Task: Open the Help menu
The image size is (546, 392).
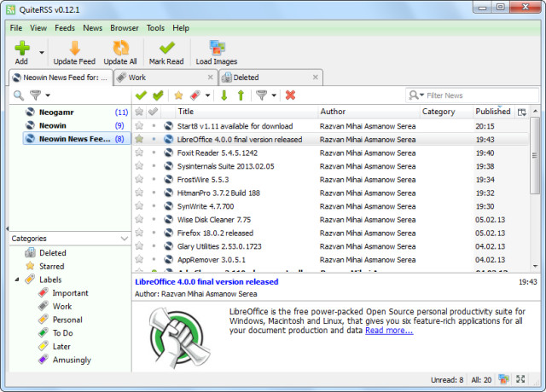Action: pos(181,28)
